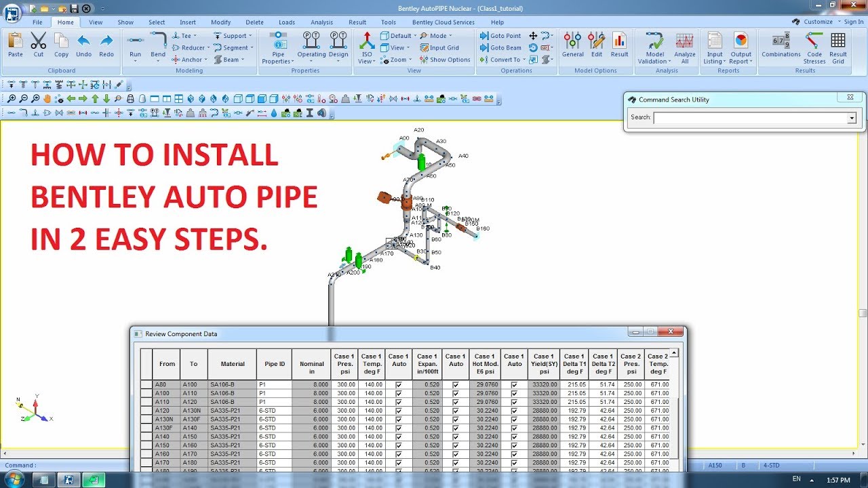Click Goto Point in Operations group
The height and width of the screenshot is (488, 868).
coord(500,36)
